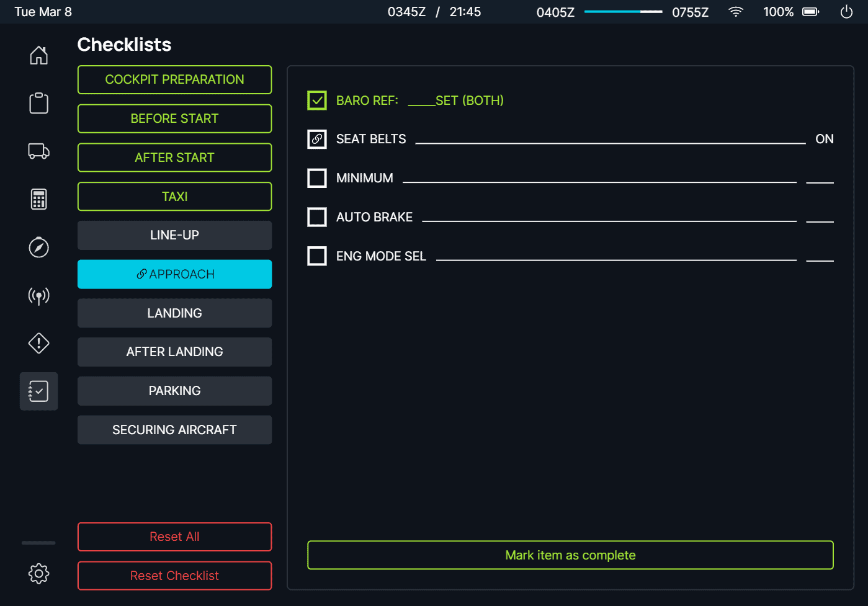Click the flight progress bar between 0405Z and 0755Z
Image resolution: width=868 pixels, height=606 pixels.
623,11
